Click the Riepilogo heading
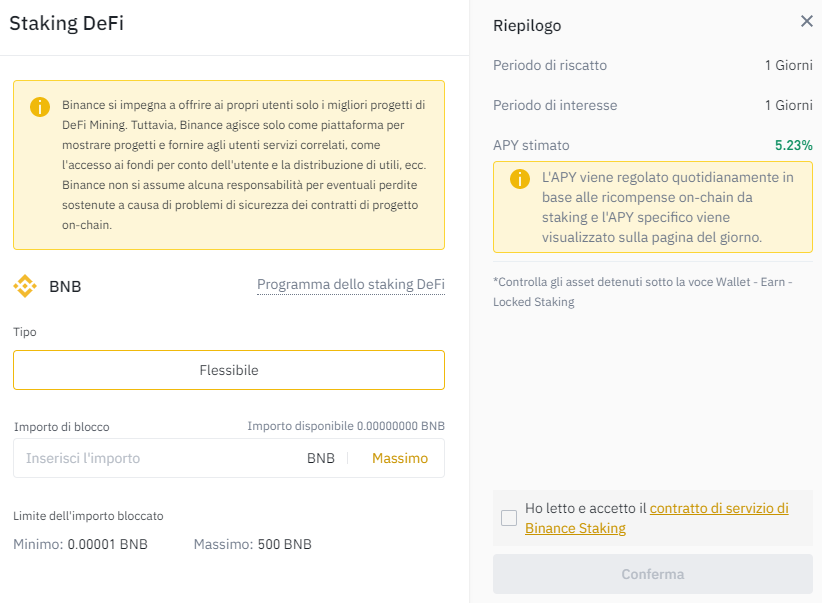The image size is (822, 603). pos(527,26)
